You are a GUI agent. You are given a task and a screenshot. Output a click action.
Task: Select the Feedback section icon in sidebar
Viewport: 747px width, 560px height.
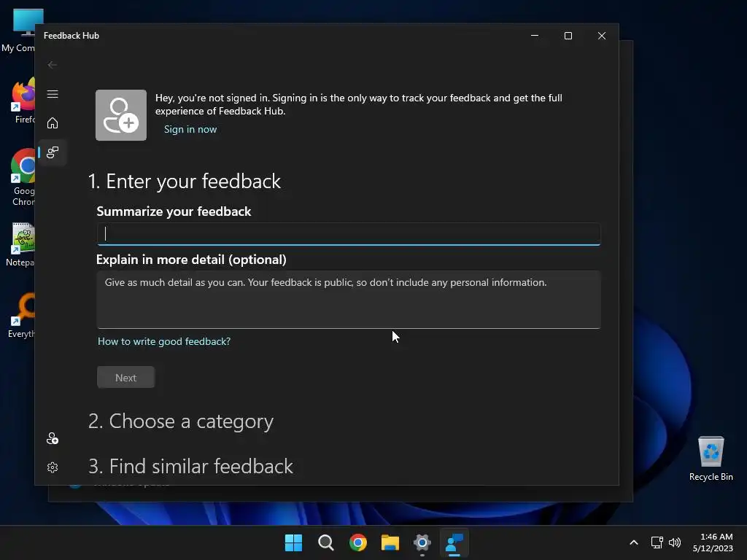[53, 152]
